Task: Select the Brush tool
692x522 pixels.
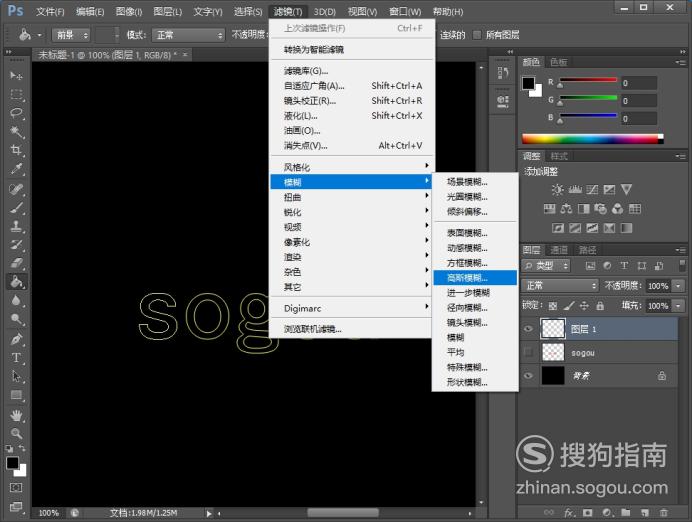Action: point(16,208)
